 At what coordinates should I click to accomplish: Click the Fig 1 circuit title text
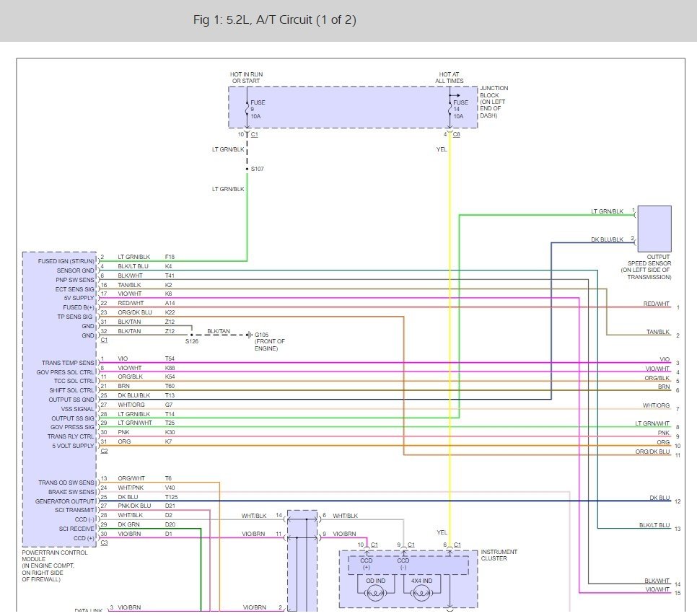click(x=274, y=20)
